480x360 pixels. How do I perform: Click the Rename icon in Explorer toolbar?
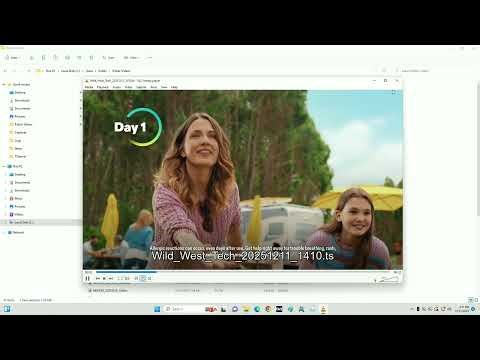(67, 58)
